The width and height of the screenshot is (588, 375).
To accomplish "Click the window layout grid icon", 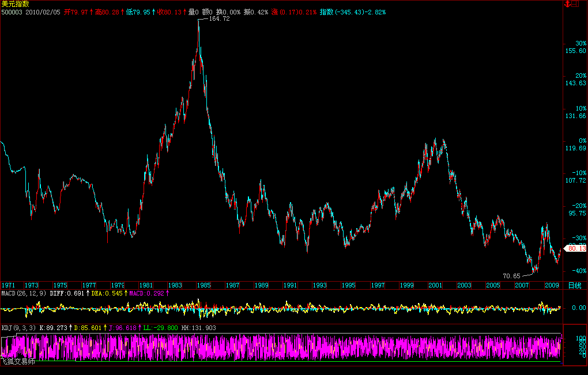I will point(575,4).
